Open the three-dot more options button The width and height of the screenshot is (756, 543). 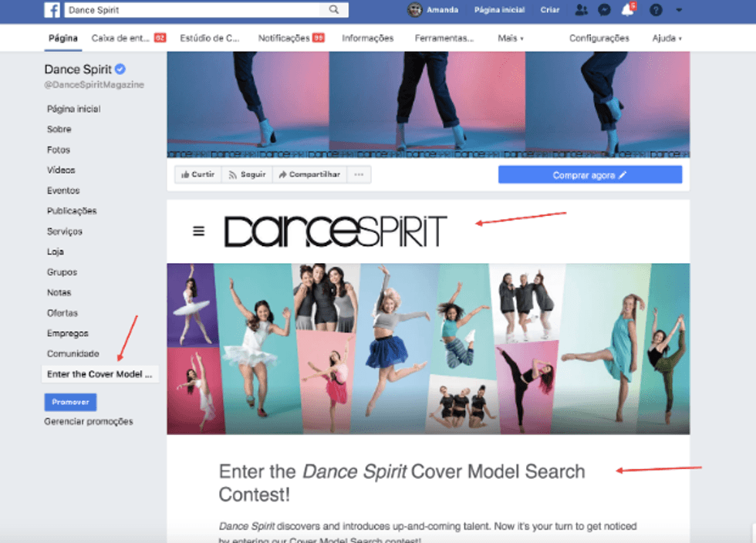[359, 175]
